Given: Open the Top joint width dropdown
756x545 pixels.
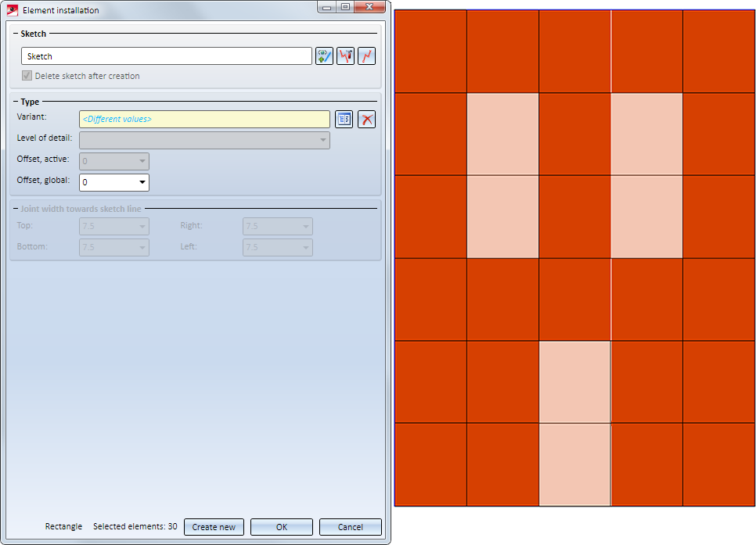Looking at the screenshot, I should click(x=114, y=226).
